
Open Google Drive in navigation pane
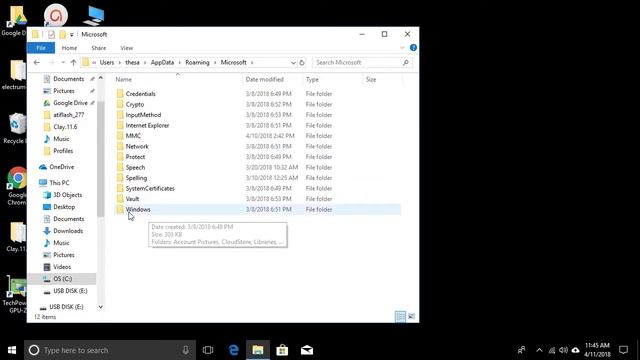[70, 103]
